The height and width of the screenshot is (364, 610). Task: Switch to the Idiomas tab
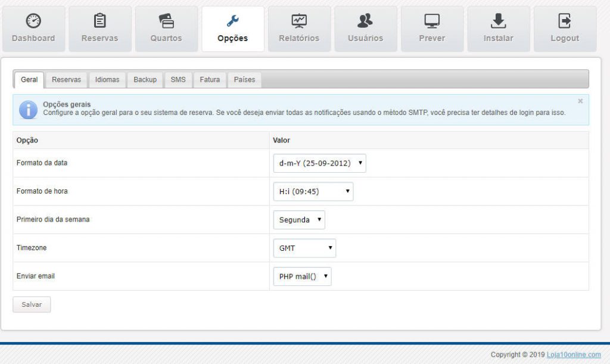point(107,79)
